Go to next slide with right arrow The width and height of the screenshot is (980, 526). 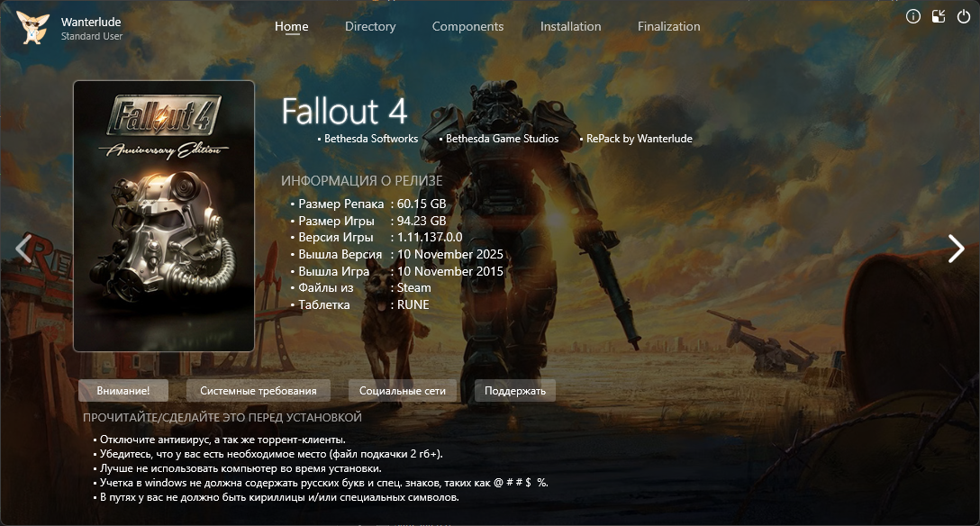click(x=956, y=249)
